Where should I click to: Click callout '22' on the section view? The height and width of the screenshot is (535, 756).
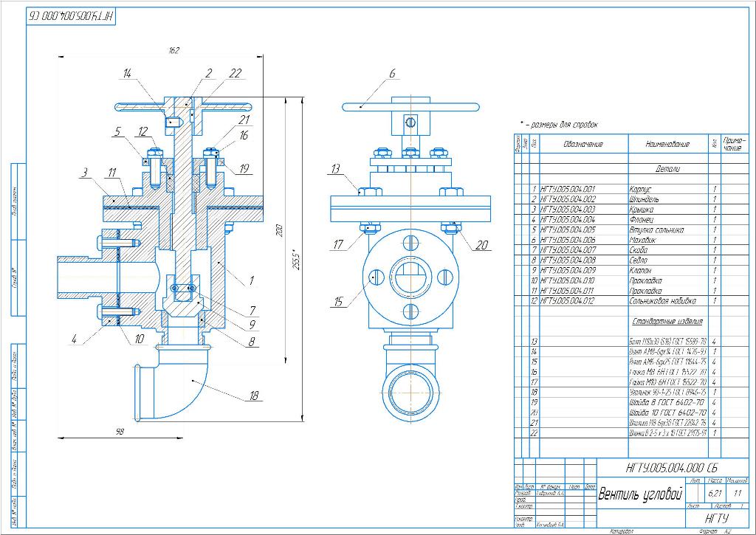point(236,73)
